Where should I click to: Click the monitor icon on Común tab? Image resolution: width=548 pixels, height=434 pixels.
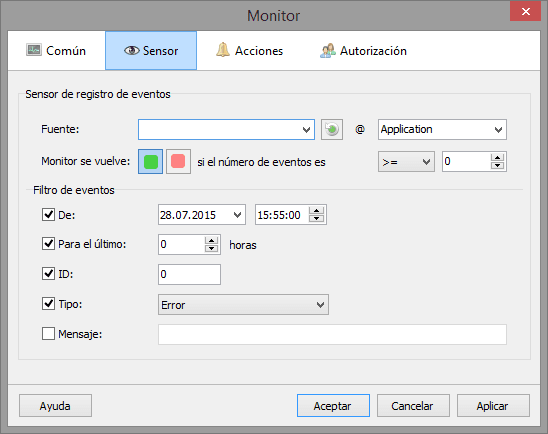[34, 50]
